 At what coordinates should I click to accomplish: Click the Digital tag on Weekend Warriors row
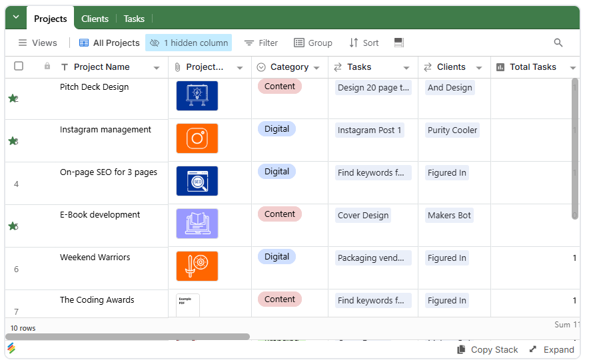tap(277, 256)
